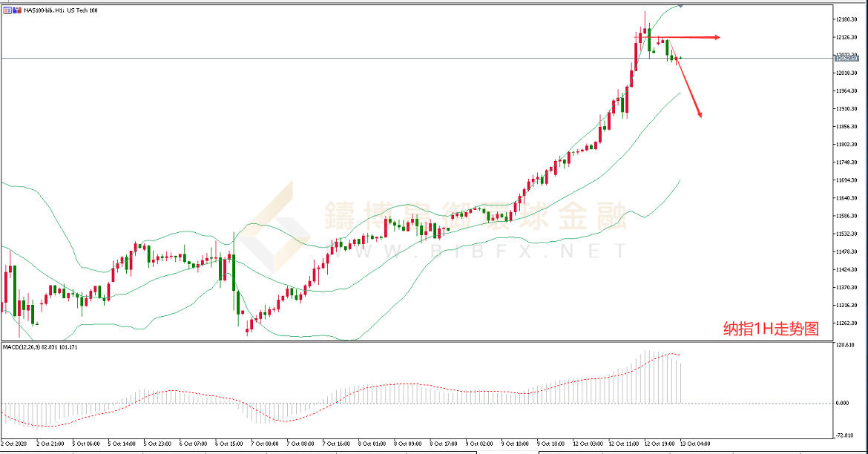
Task: Click the 12 Oct 19:00 time axis label
Action: (x=660, y=444)
